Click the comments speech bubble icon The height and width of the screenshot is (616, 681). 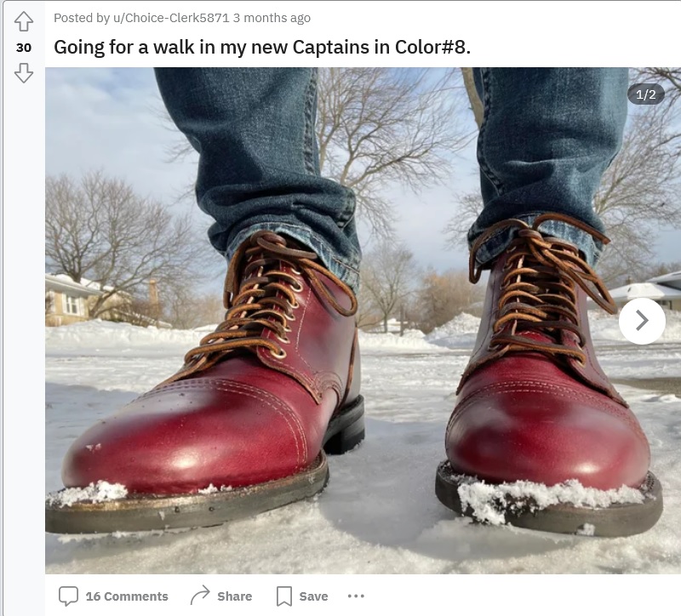pos(68,596)
